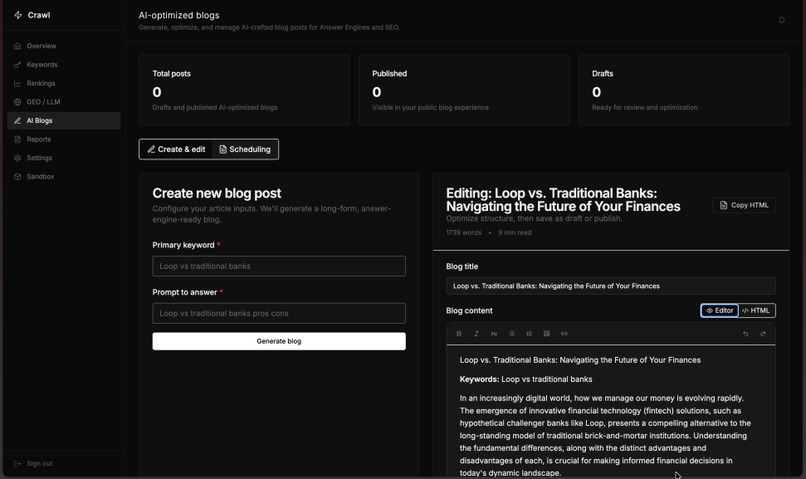Click the notification bell icon
Image resolution: width=806 pixels, height=479 pixels.
click(x=781, y=20)
